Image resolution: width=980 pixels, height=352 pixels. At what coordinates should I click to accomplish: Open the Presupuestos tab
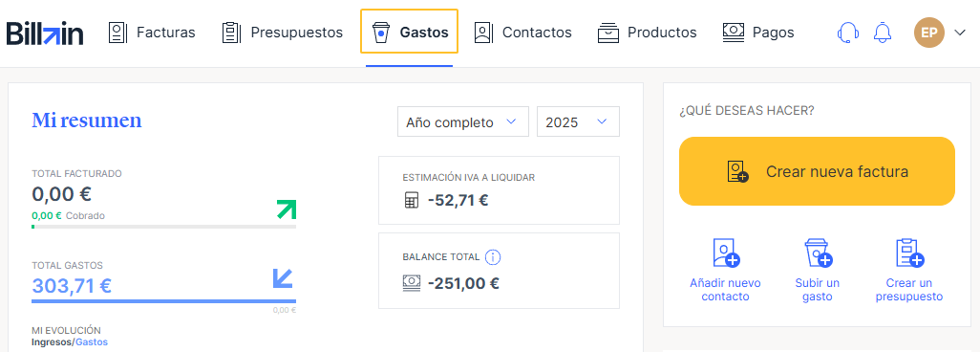[x=283, y=32]
